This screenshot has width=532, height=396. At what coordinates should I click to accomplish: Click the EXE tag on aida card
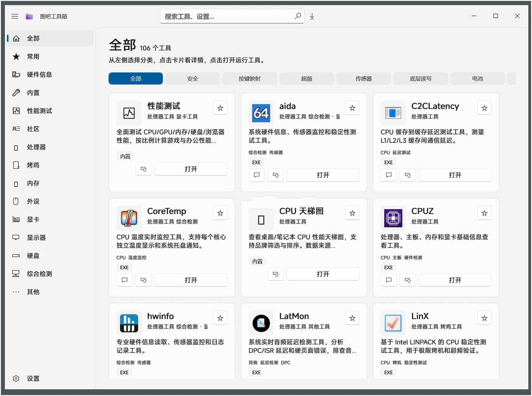pyautogui.click(x=256, y=162)
